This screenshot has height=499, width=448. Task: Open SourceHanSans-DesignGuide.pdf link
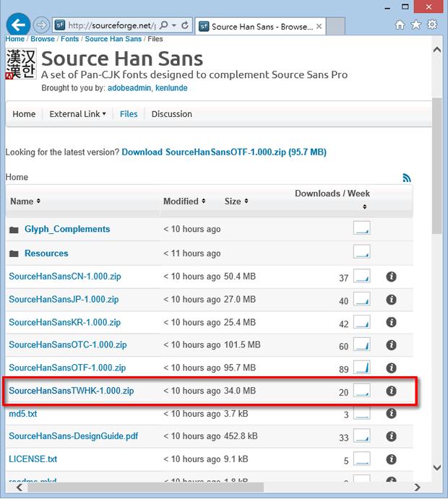(74, 436)
